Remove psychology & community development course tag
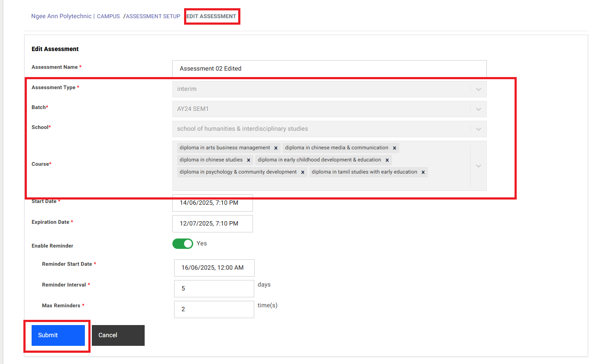599x364 pixels. [303, 172]
